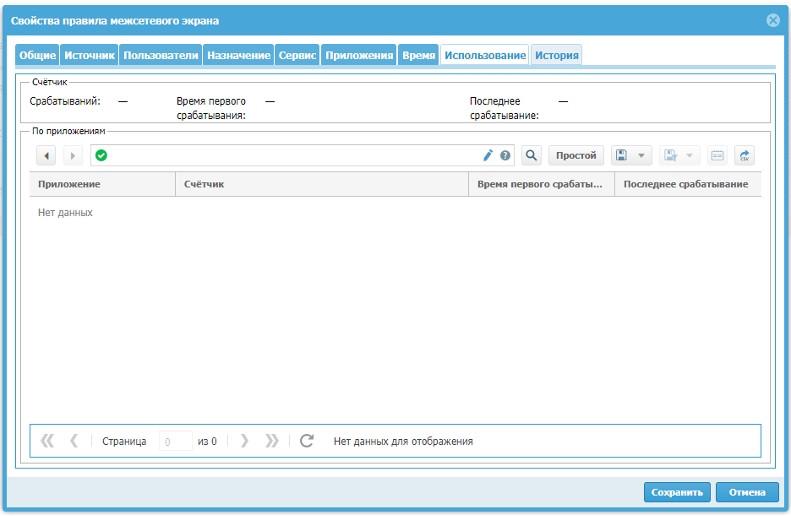Click the green check filter status icon
The width and height of the screenshot is (791, 516).
[101, 156]
